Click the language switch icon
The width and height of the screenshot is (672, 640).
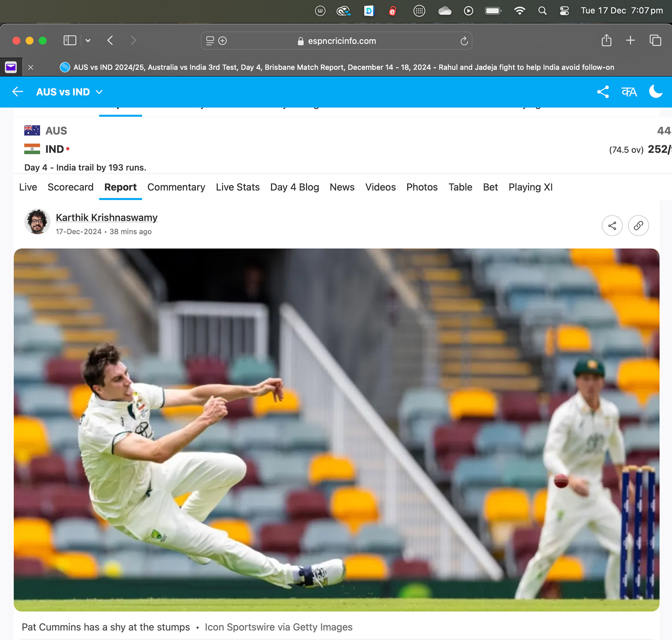tap(629, 92)
